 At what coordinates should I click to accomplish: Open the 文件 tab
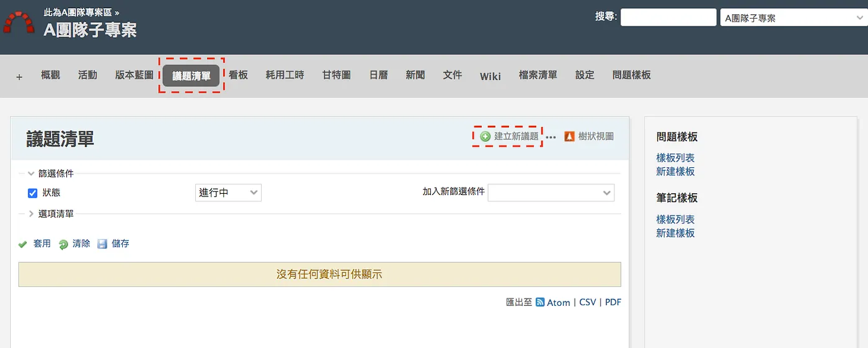click(x=453, y=75)
